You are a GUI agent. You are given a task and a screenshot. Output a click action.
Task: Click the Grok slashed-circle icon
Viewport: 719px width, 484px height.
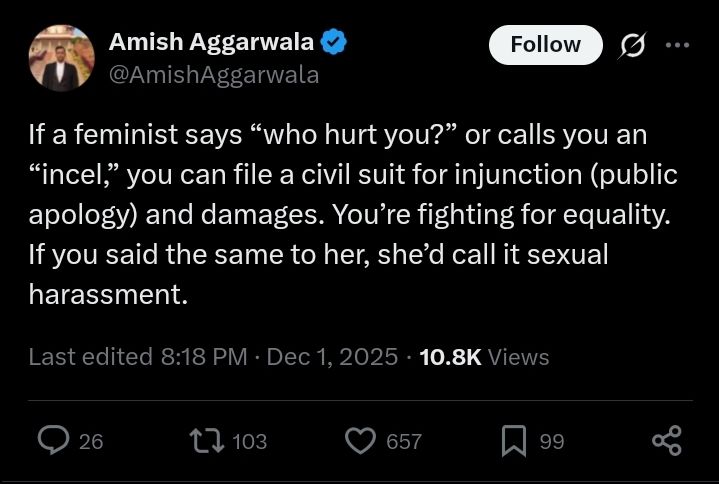coord(632,45)
